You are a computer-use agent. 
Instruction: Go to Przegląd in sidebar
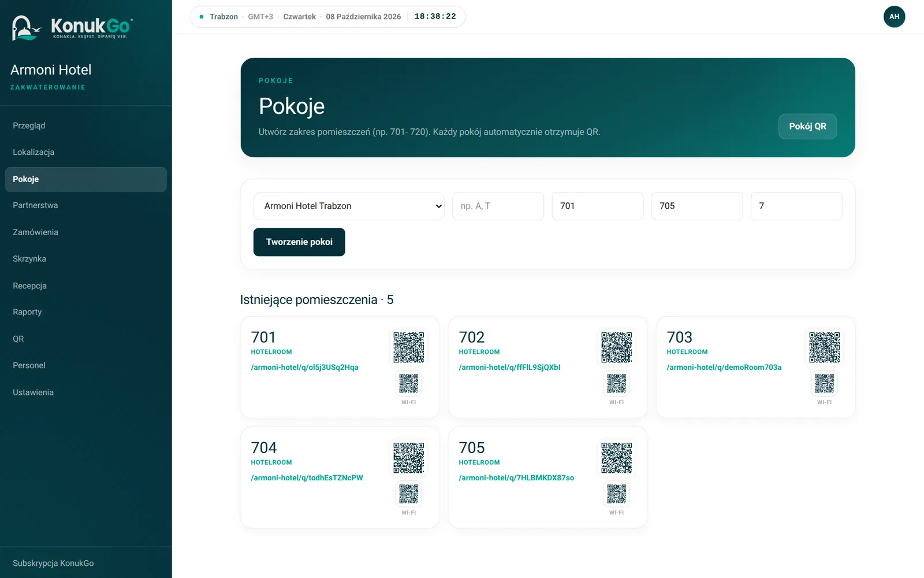(86, 125)
